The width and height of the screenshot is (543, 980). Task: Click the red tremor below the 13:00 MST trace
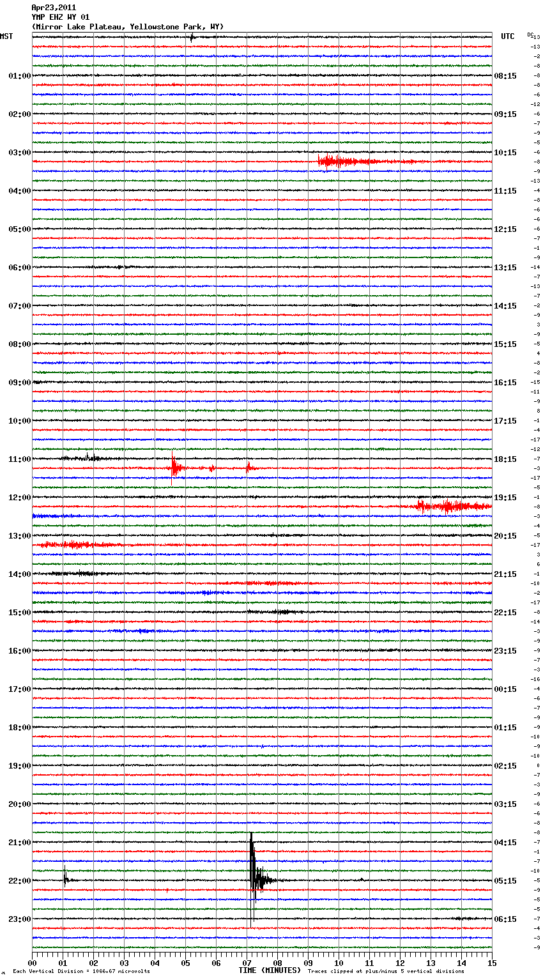[x=77, y=545]
